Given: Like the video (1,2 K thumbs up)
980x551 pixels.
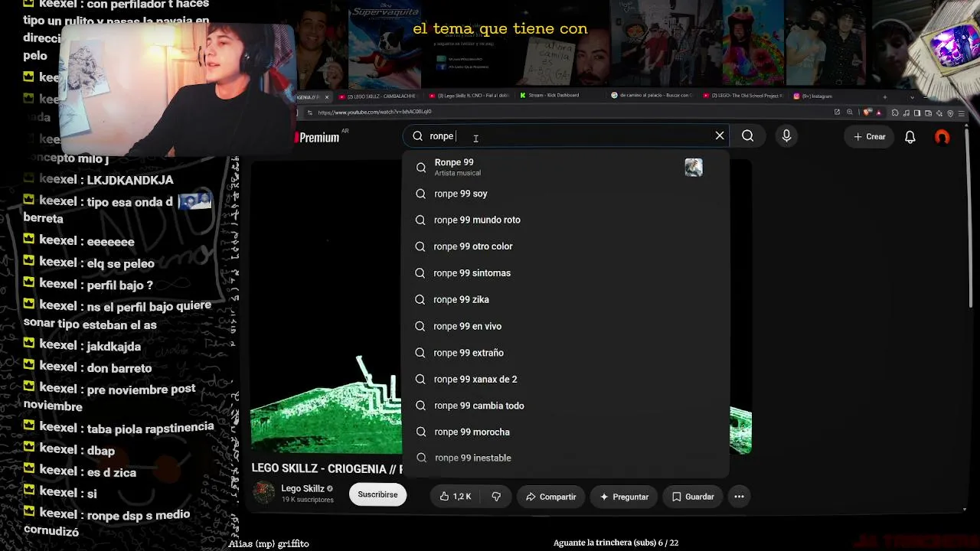Looking at the screenshot, I should click(456, 497).
